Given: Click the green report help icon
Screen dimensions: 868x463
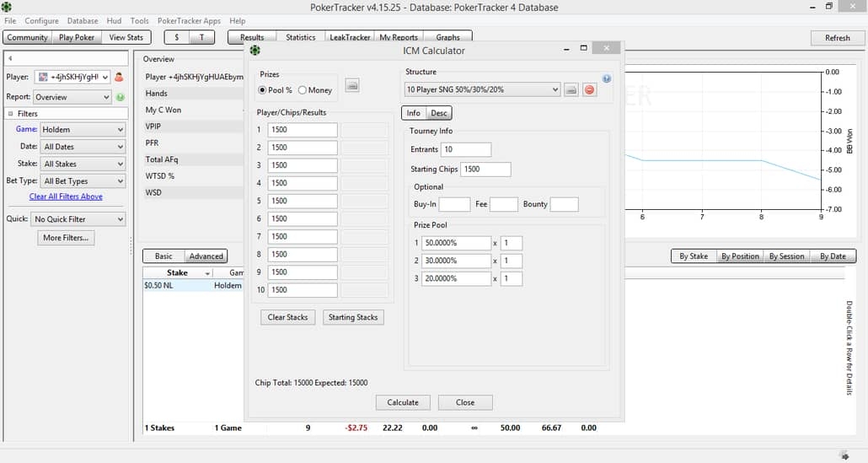Looking at the screenshot, I should [121, 97].
